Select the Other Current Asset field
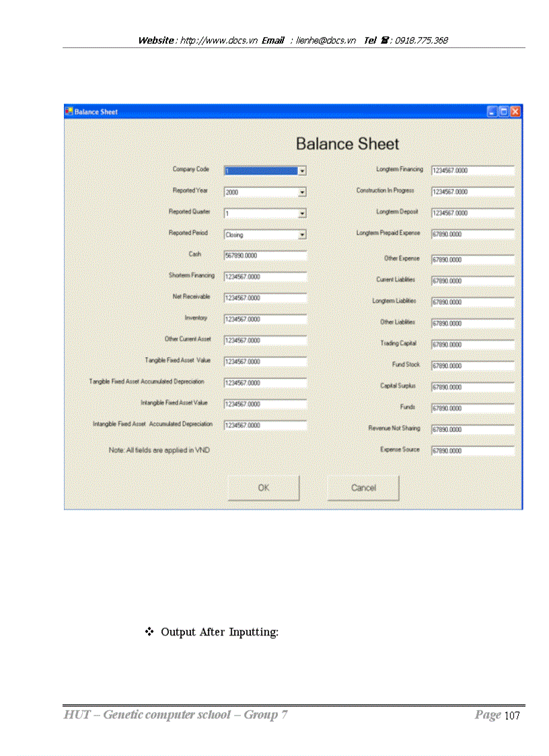 [x=264, y=340]
